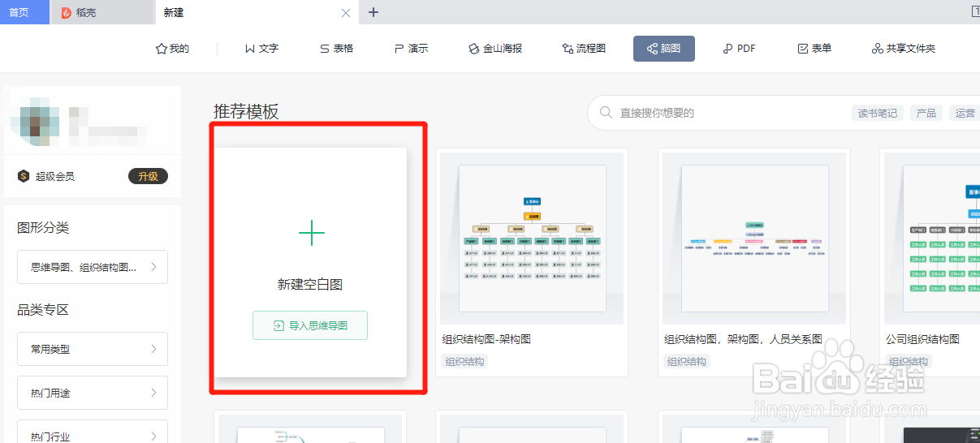Click the W icon beside 文字
The width and height of the screenshot is (980, 443).
[x=249, y=49]
